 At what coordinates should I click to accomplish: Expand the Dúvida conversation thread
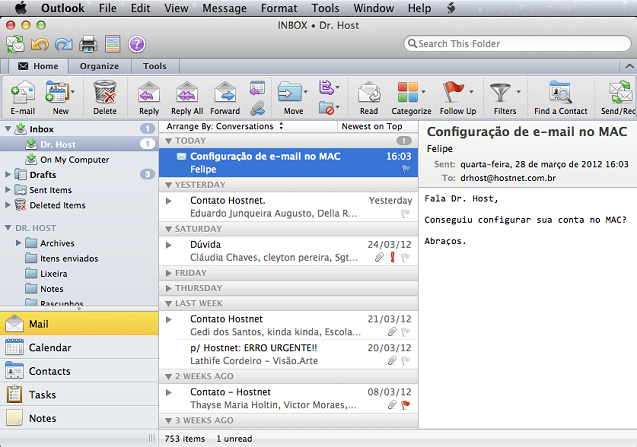(x=169, y=244)
